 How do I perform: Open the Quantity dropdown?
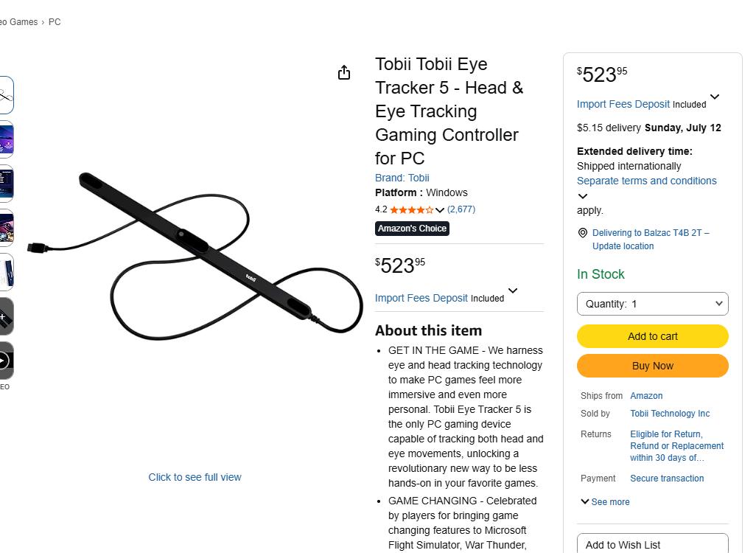point(652,304)
